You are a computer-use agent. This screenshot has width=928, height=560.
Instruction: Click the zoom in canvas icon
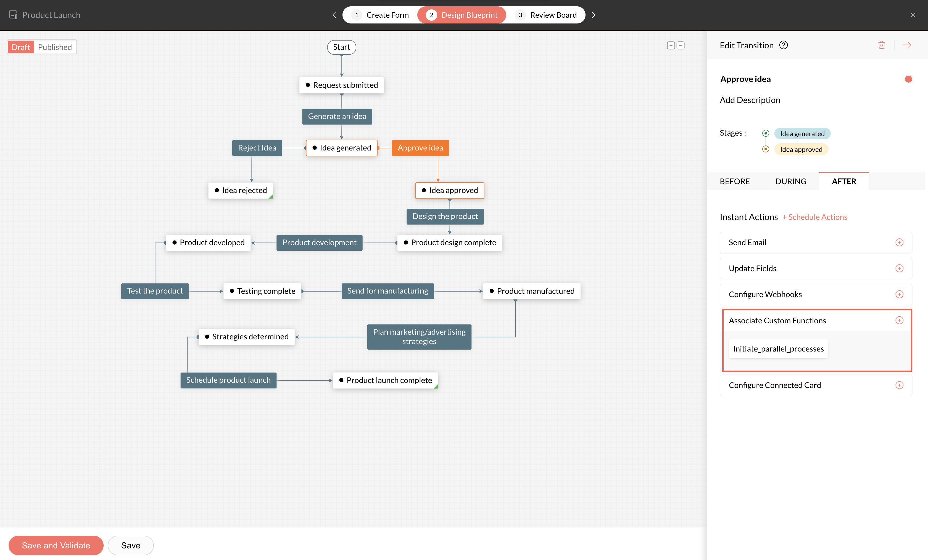pyautogui.click(x=671, y=46)
